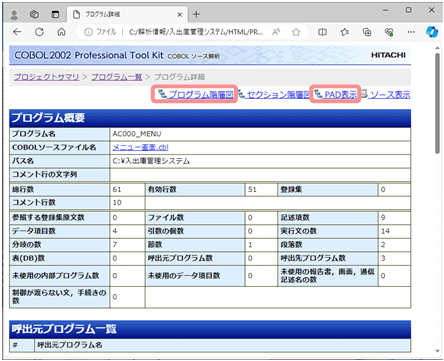Image resolution: width=444 pixels, height=361 pixels.
Task: Close the プログラム詳細 browser tab
Action: point(179,15)
